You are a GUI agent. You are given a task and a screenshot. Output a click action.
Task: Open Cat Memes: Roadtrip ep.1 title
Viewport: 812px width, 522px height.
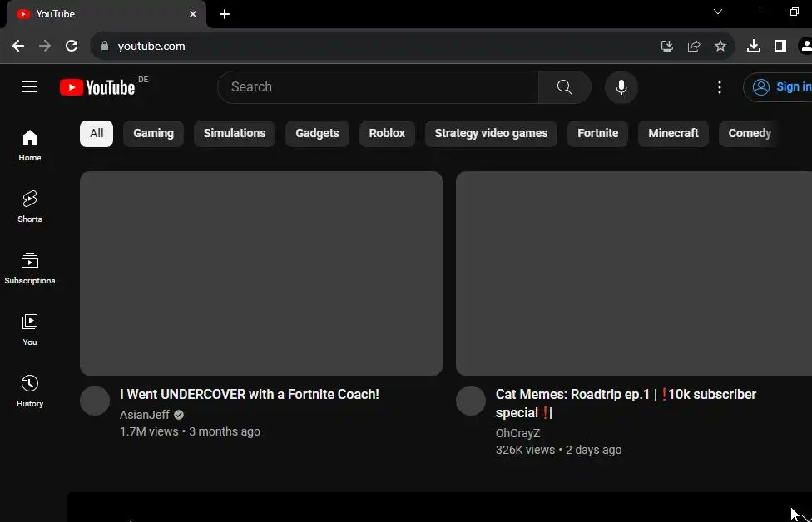tap(626, 403)
